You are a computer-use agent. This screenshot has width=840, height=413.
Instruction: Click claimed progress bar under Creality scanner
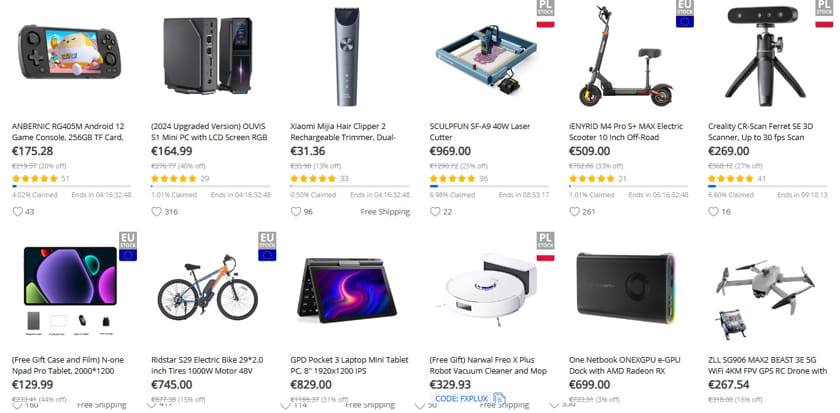768,186
